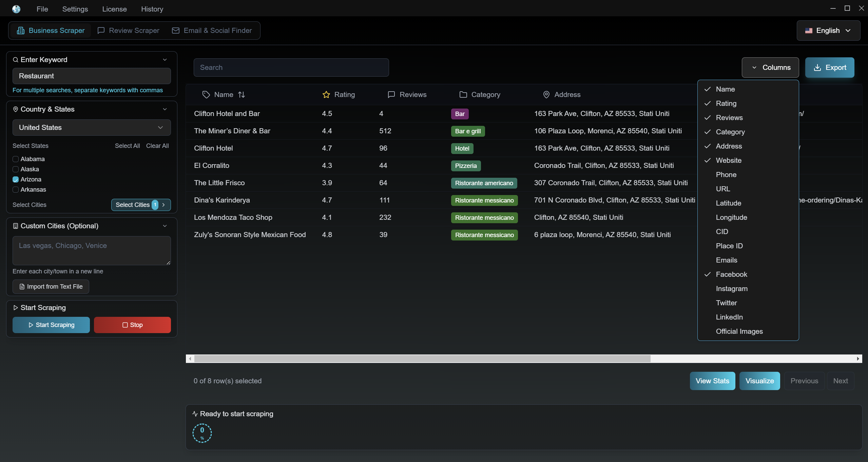Image resolution: width=868 pixels, height=462 pixels.
Task: Click the table Search input field
Action: 291,68
